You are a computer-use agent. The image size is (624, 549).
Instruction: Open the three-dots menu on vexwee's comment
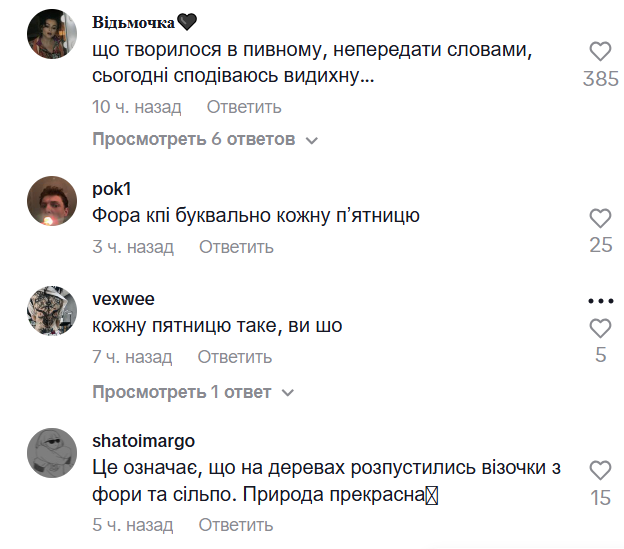[x=600, y=301]
